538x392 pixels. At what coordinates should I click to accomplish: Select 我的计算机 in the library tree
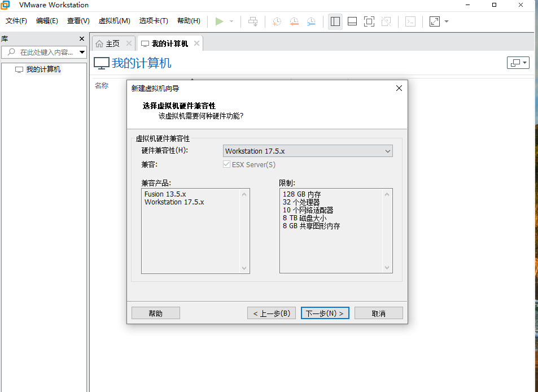[43, 69]
